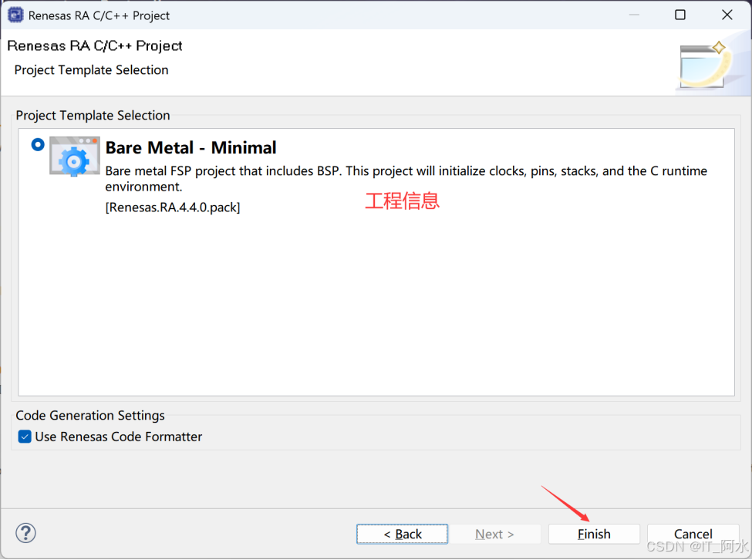Go back with the < Back button
The width and height of the screenshot is (752, 560).
[402, 534]
